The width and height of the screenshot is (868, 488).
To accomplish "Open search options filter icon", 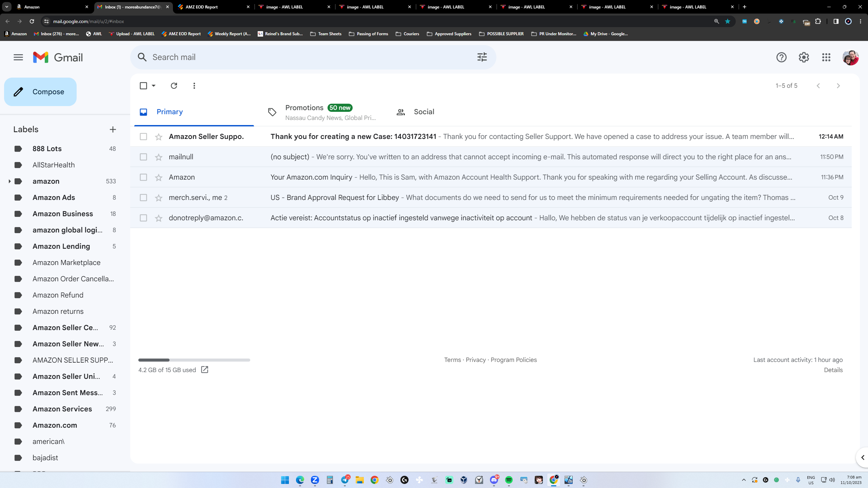I will click(482, 57).
